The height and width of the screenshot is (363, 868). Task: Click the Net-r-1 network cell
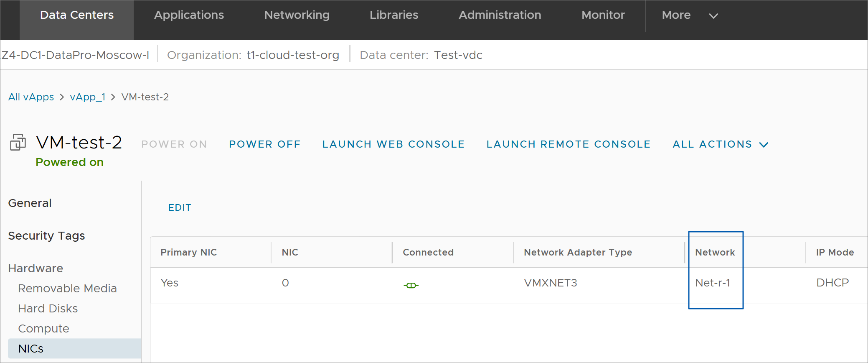713,283
